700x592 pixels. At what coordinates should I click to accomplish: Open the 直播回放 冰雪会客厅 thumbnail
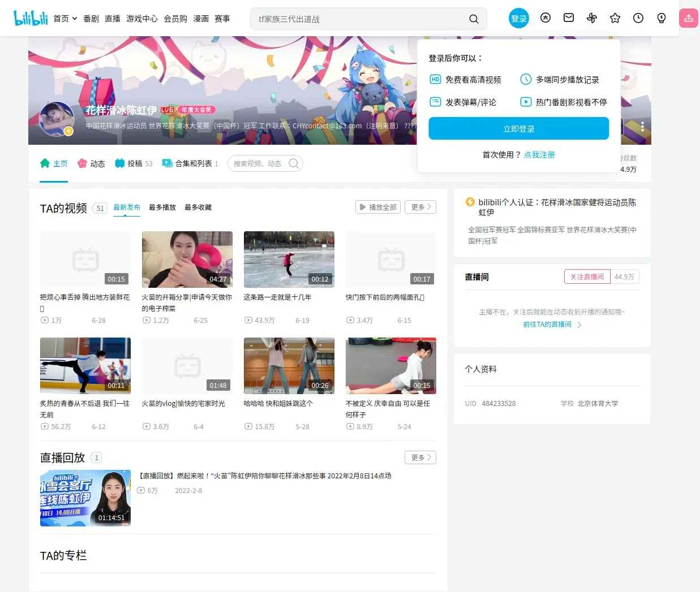(x=85, y=498)
